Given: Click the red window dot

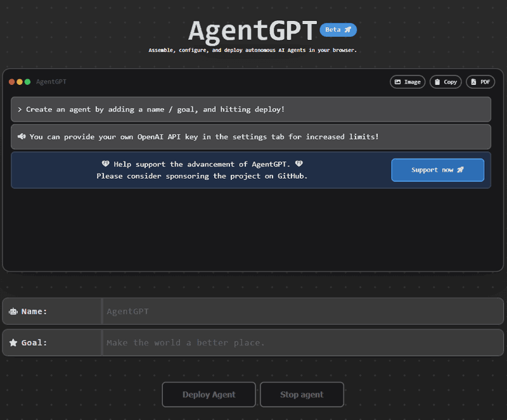Looking at the screenshot, I should 11,82.
